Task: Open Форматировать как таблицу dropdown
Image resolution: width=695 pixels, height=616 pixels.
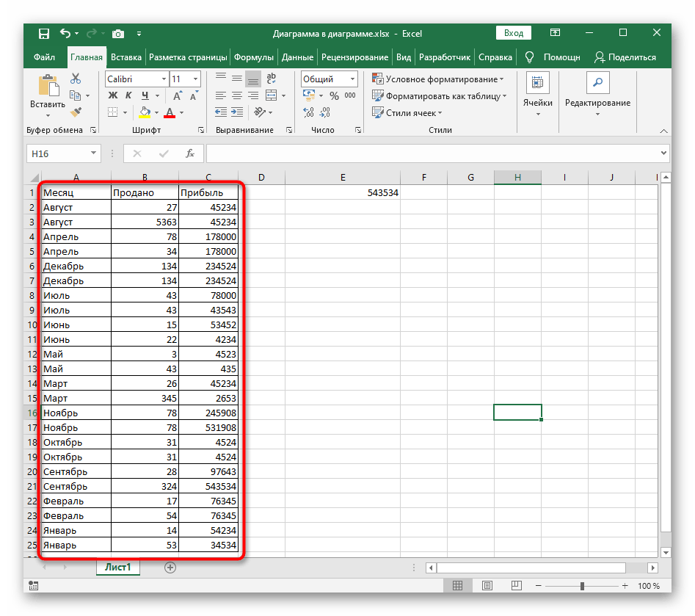Action: click(x=440, y=95)
